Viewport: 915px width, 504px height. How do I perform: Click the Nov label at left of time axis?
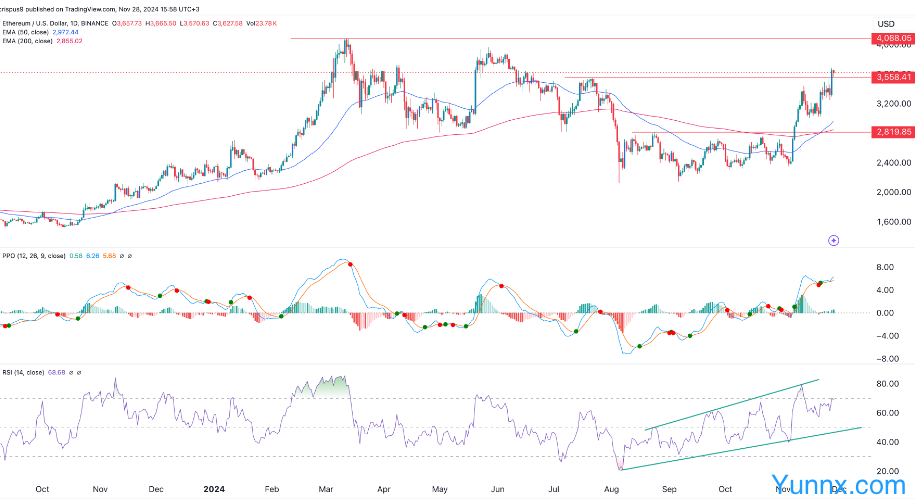[x=99, y=490]
